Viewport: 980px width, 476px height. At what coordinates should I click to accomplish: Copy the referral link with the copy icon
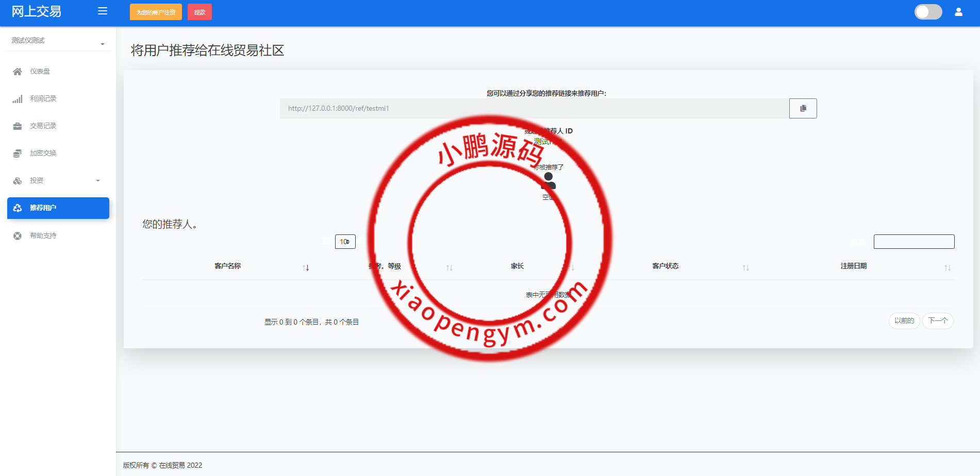[x=803, y=108]
